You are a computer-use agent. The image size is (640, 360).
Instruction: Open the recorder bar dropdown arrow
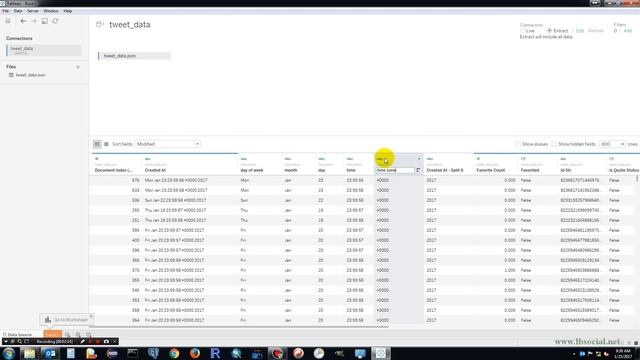[x=6, y=341]
